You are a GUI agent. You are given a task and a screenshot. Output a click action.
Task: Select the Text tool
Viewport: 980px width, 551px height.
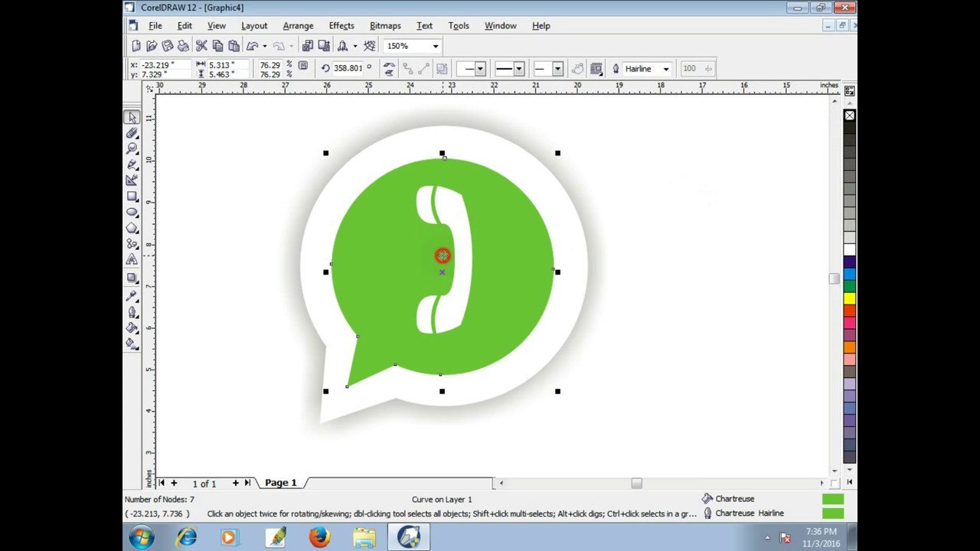click(132, 261)
